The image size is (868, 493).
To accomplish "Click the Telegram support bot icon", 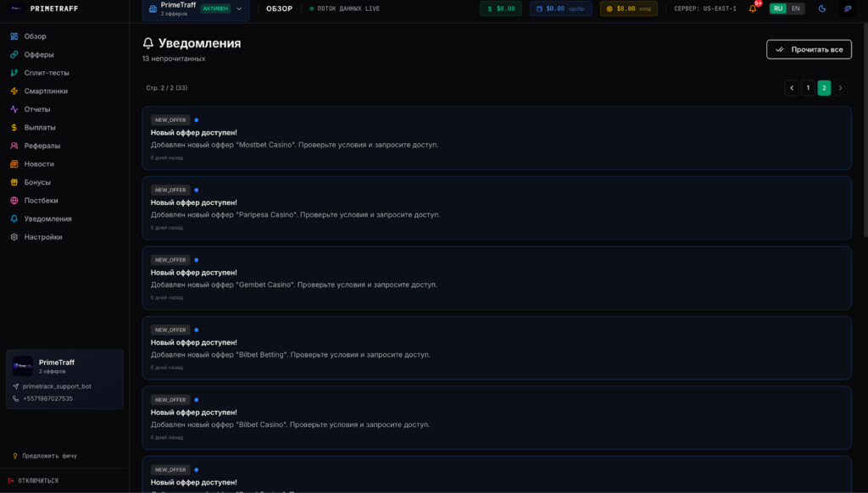I will point(15,387).
